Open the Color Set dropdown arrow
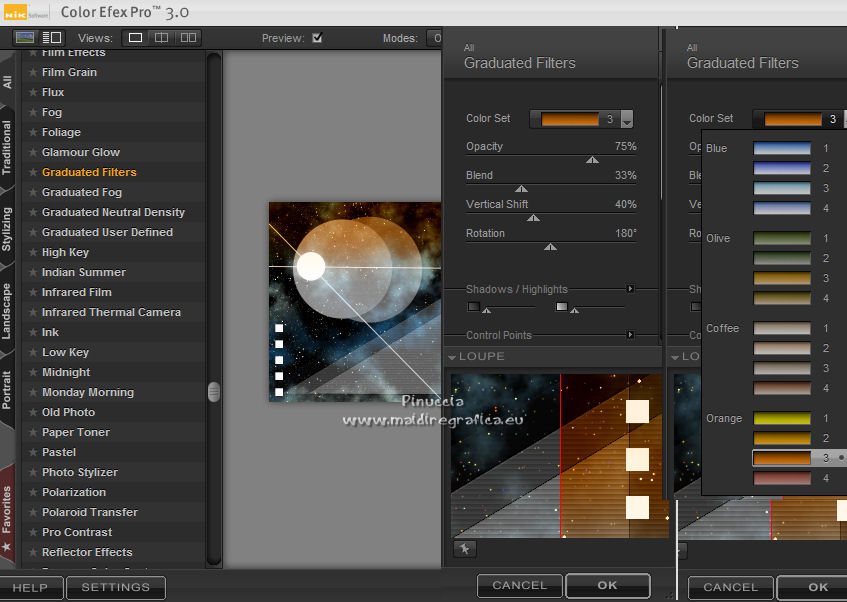 (627, 120)
